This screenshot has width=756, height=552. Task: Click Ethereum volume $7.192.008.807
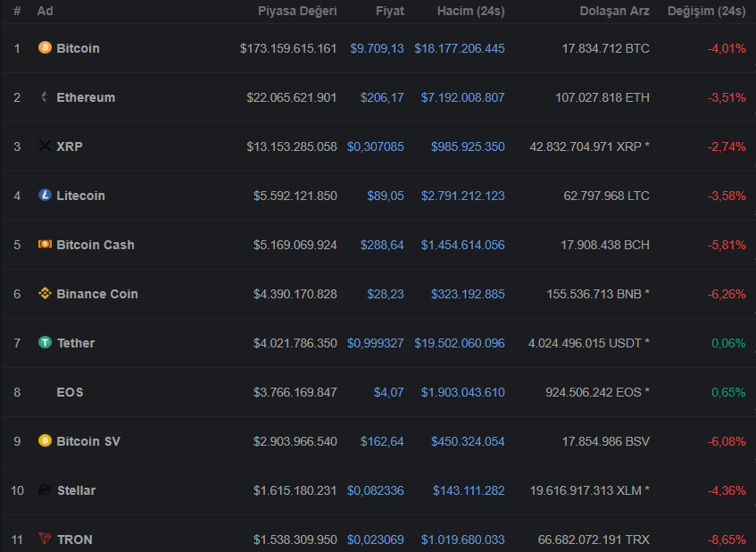pyautogui.click(x=463, y=97)
